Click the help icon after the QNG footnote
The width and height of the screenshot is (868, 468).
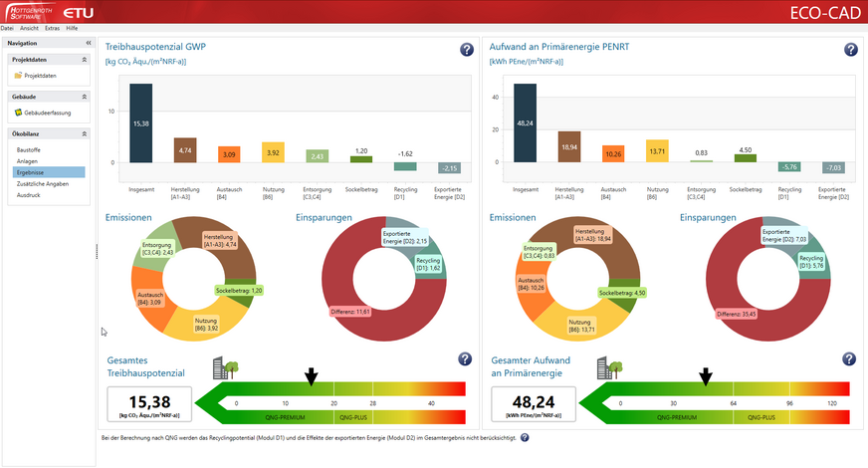(525, 437)
